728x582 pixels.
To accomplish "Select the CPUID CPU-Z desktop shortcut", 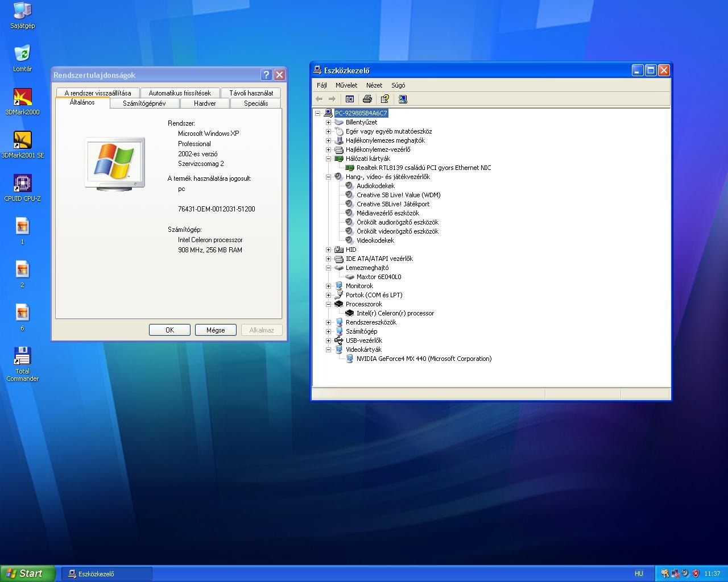I will (22, 188).
